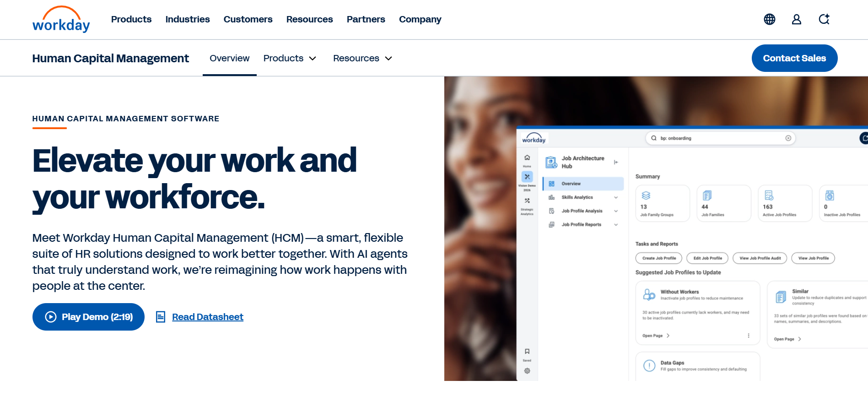The image size is (868, 413).
Task: Click the play circle icon in demo button
Action: point(51,317)
